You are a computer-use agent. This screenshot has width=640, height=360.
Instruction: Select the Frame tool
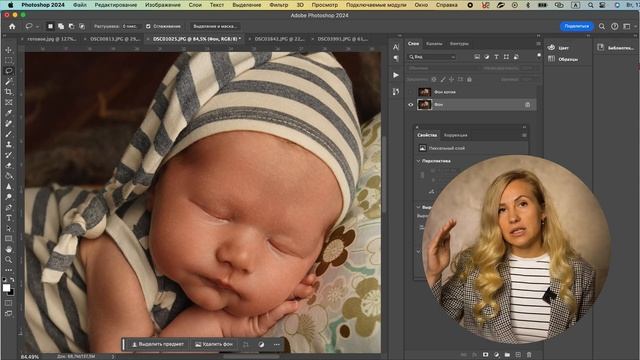9,102
